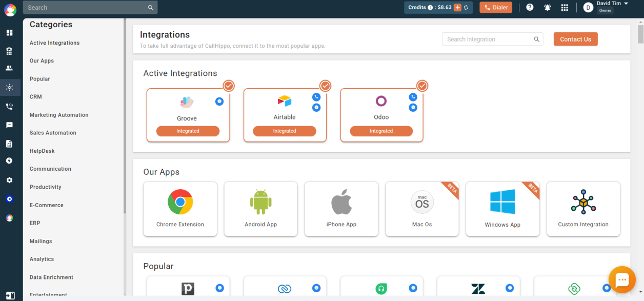This screenshot has height=301, width=644.
Task: Click Integrated button on Airtable
Action: click(x=285, y=131)
